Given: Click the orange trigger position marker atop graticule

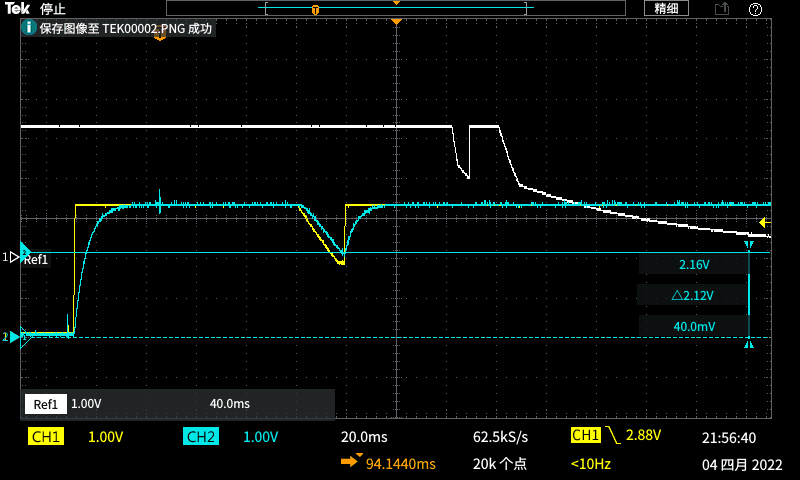Looking at the screenshot, I should pos(396,22).
